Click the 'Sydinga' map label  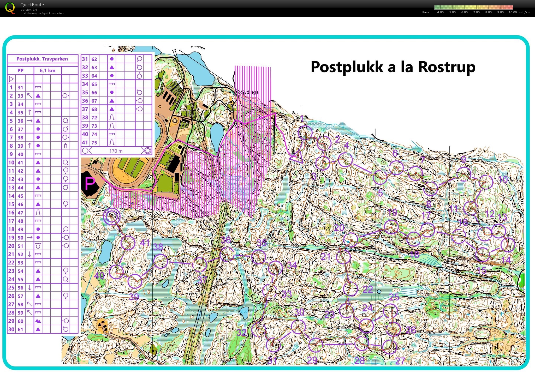coord(250,92)
